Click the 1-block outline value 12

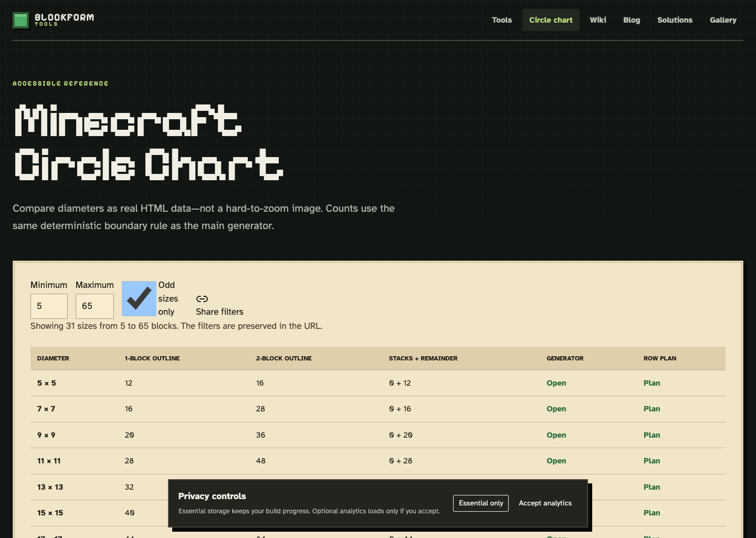click(129, 383)
